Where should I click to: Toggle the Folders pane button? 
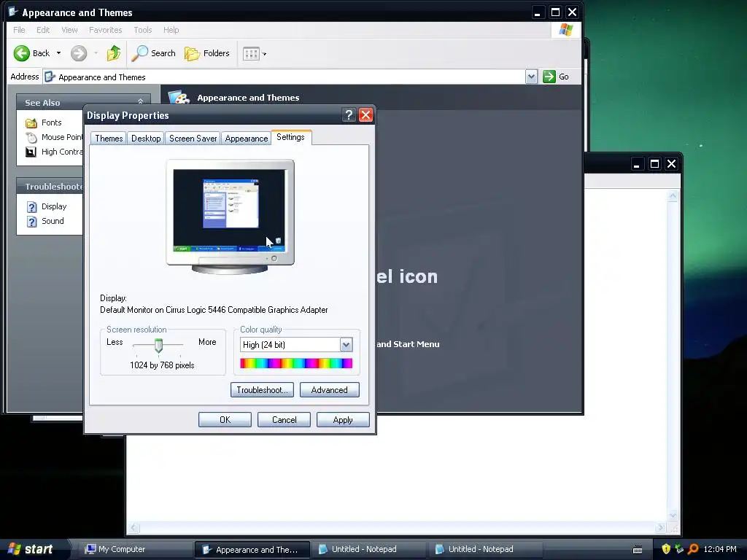(206, 53)
